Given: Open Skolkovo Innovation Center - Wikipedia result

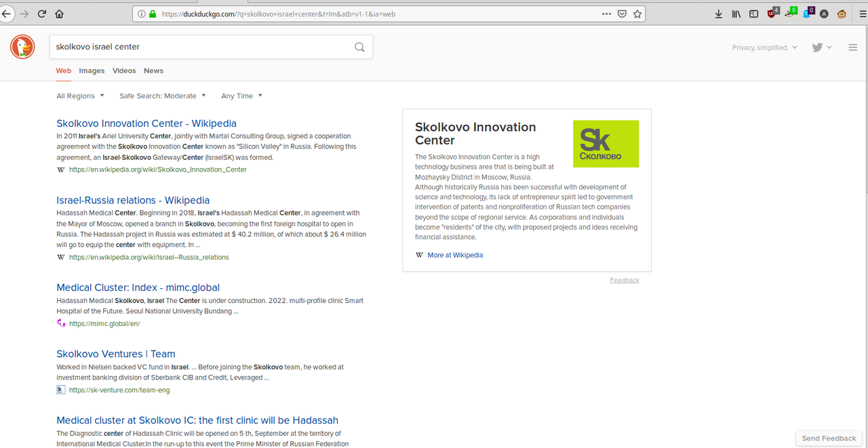Looking at the screenshot, I should click(x=146, y=123).
